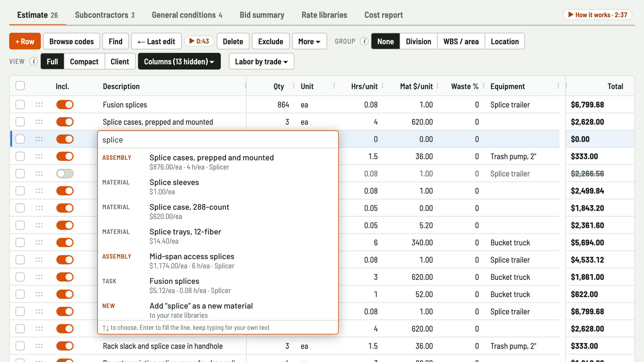
Task: Open the Labor by trade dropdown
Action: point(262,61)
